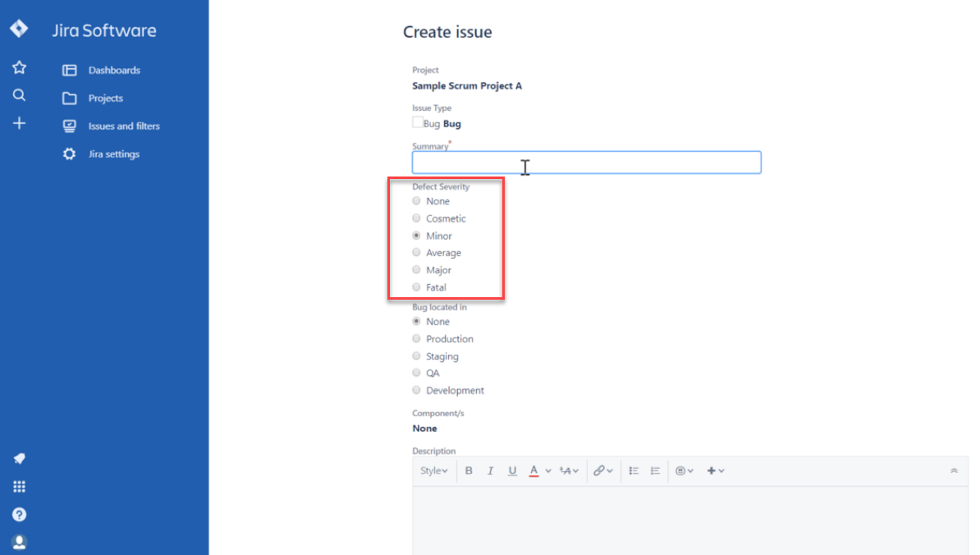This screenshot has height=555, width=980.
Task: Open the user profile avatar icon
Action: click(20, 542)
